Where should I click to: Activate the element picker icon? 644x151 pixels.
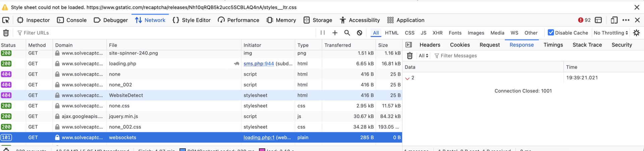(6, 20)
